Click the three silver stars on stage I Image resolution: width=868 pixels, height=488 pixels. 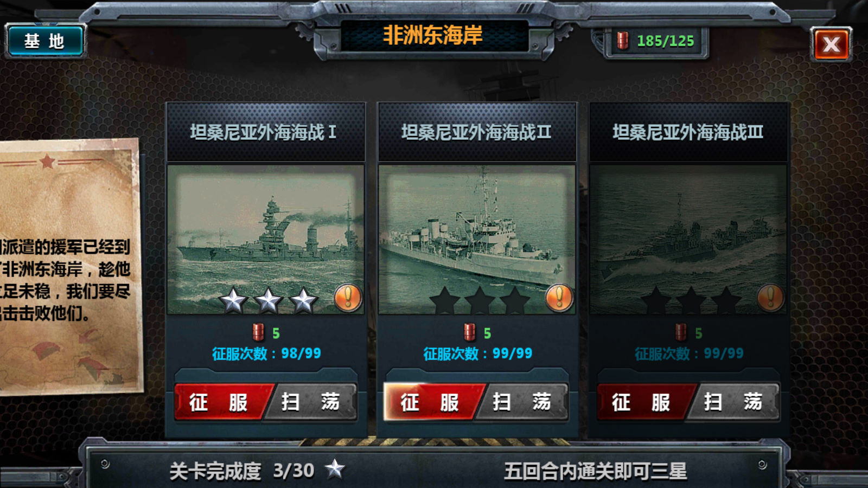click(268, 300)
